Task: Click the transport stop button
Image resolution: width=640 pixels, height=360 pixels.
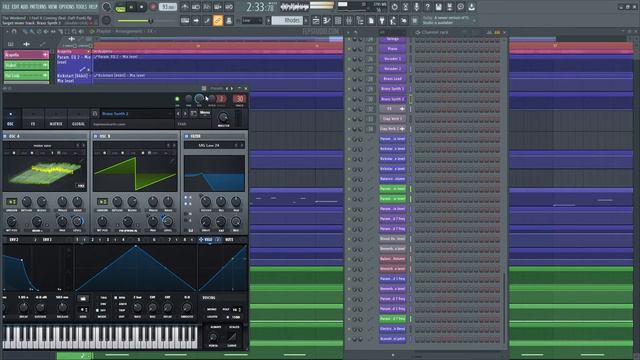Action: 142,7
